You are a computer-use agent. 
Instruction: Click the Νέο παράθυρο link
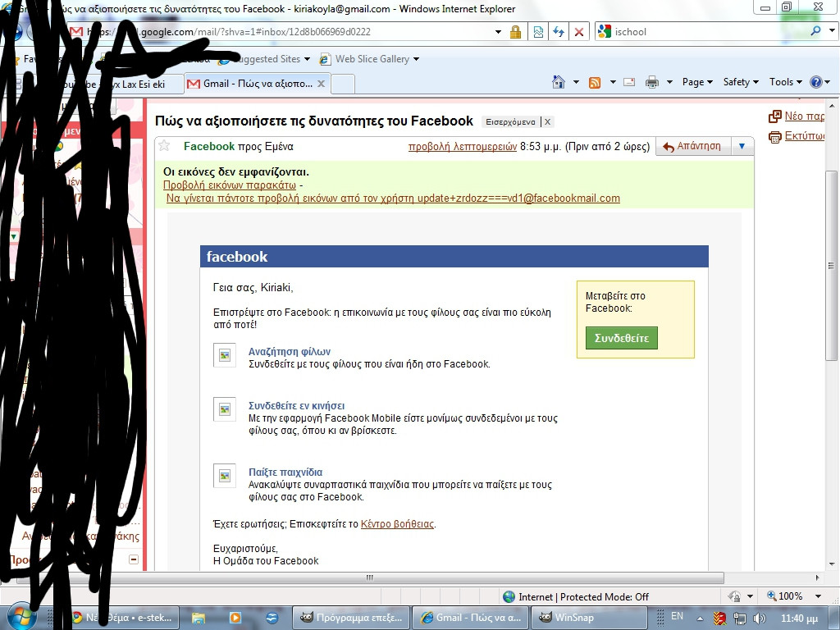click(804, 116)
